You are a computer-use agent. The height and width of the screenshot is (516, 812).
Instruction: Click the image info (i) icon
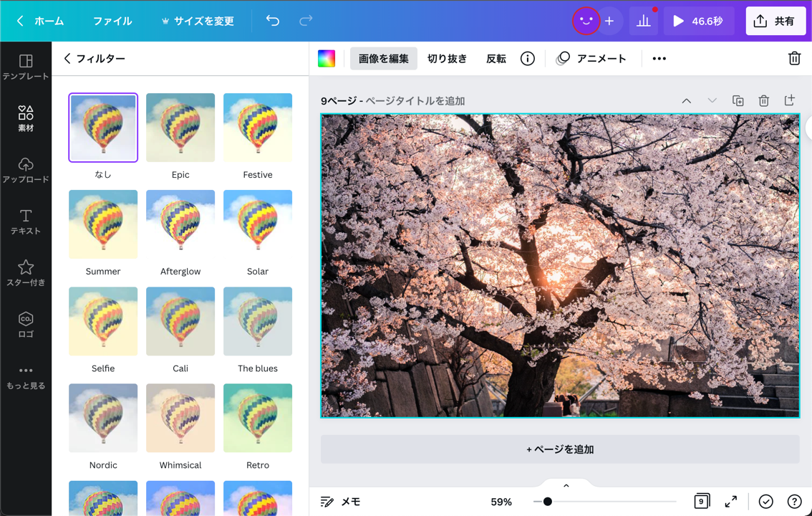coord(527,59)
